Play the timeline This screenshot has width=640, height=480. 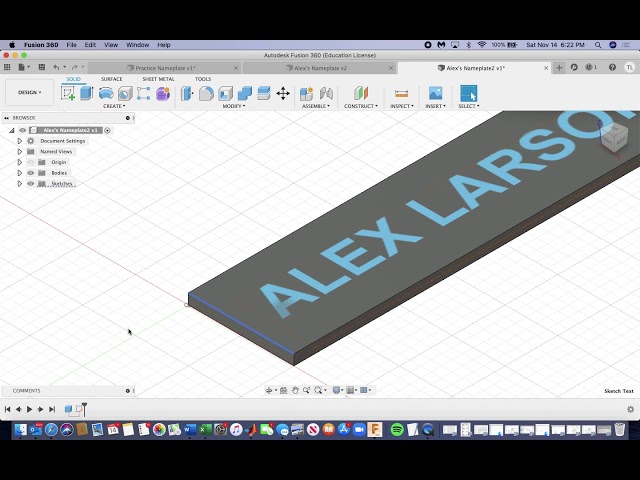[x=29, y=409]
